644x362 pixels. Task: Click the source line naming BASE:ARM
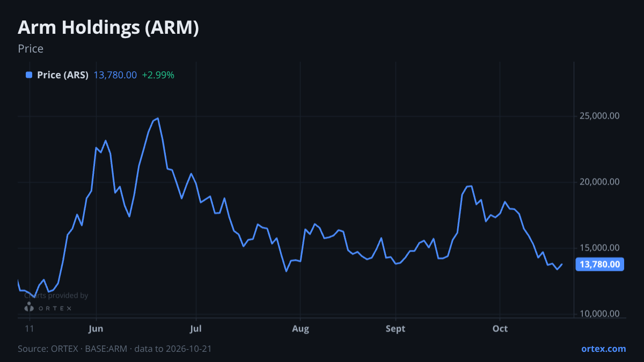coord(115,349)
